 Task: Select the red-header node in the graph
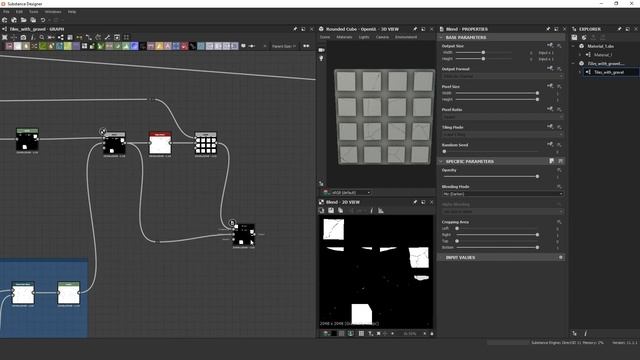pyautogui.click(x=160, y=144)
